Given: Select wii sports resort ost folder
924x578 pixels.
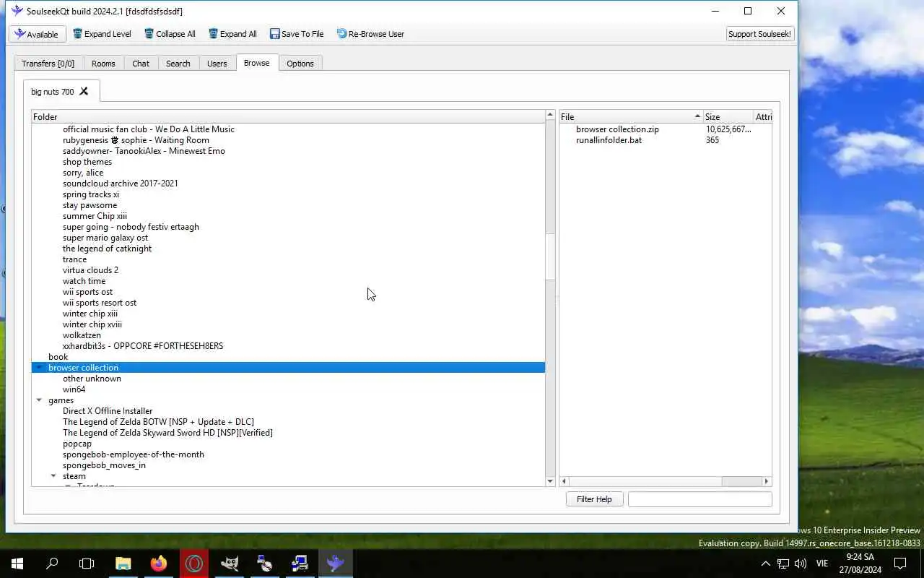Looking at the screenshot, I should pos(100,303).
